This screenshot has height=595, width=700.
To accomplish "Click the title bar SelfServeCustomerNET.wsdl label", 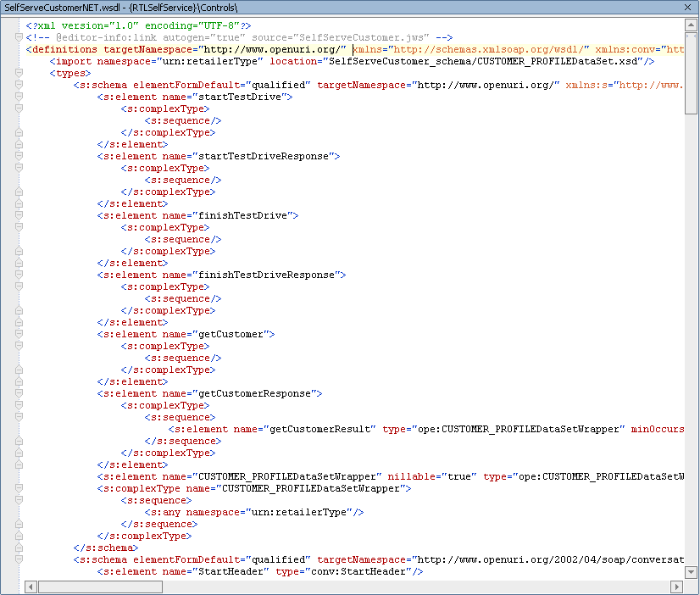I will [62, 8].
